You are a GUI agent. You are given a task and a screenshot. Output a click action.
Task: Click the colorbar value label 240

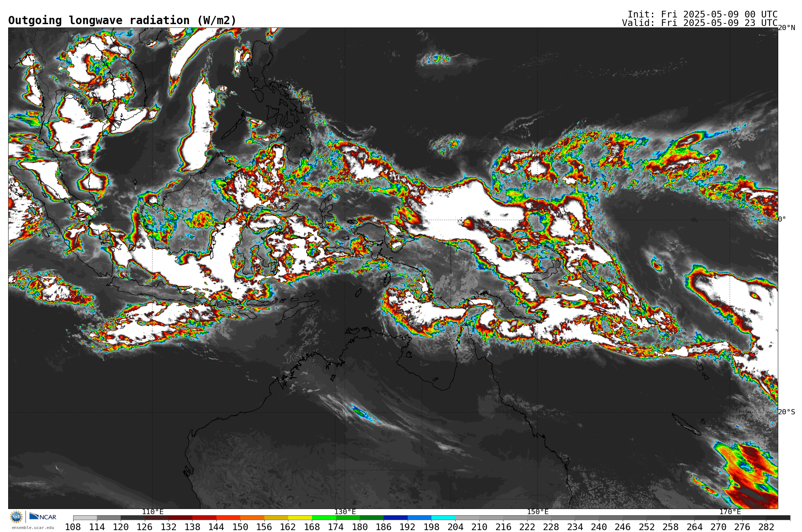pos(599,527)
